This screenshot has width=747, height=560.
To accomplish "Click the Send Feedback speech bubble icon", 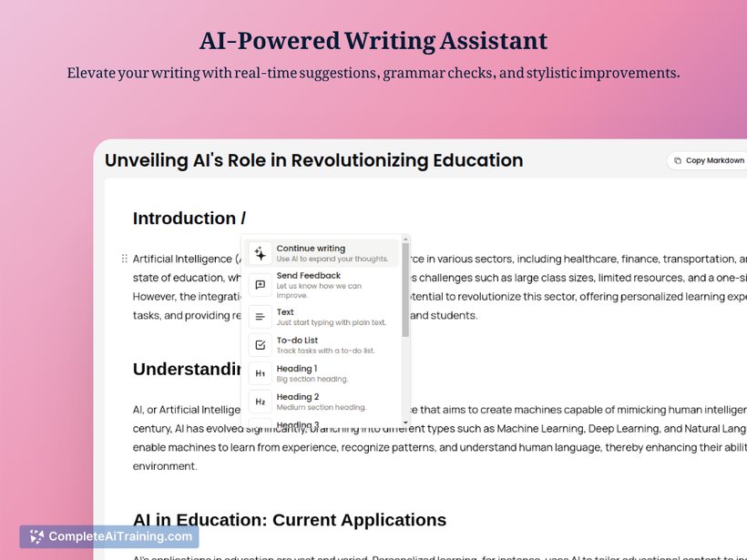I will 260,284.
